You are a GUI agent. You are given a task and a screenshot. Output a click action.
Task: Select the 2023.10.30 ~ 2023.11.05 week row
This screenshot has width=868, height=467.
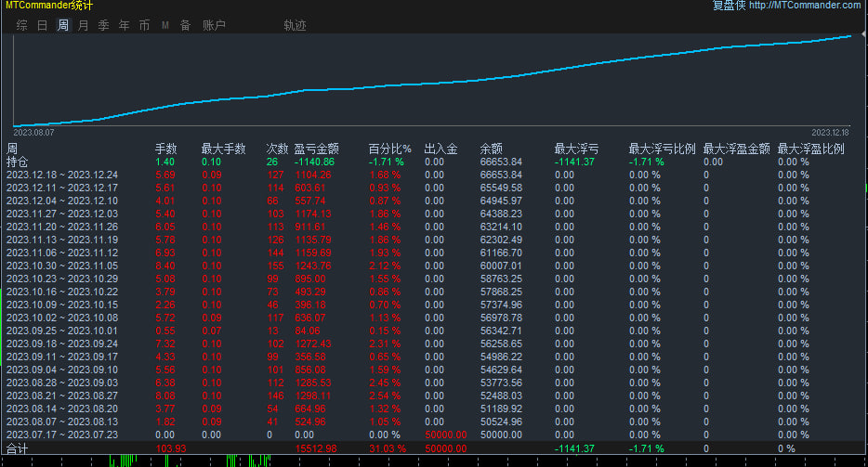tap(434, 266)
